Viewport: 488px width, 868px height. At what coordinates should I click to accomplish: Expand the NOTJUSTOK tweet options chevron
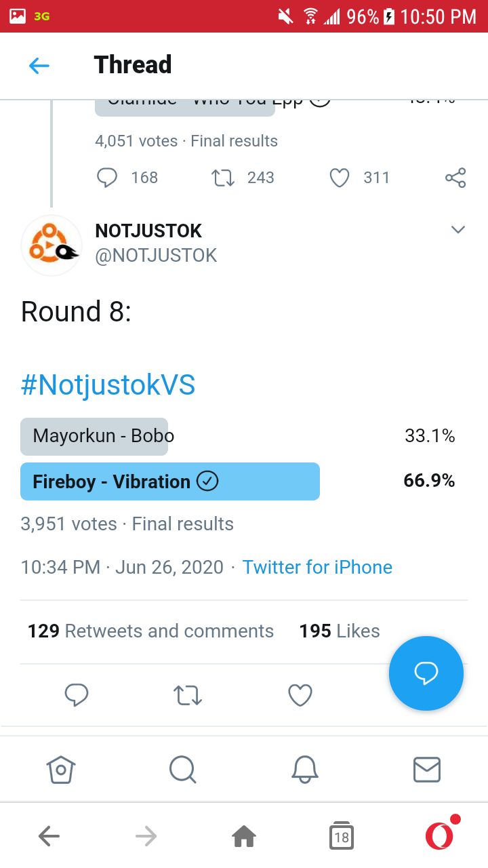[x=458, y=230]
